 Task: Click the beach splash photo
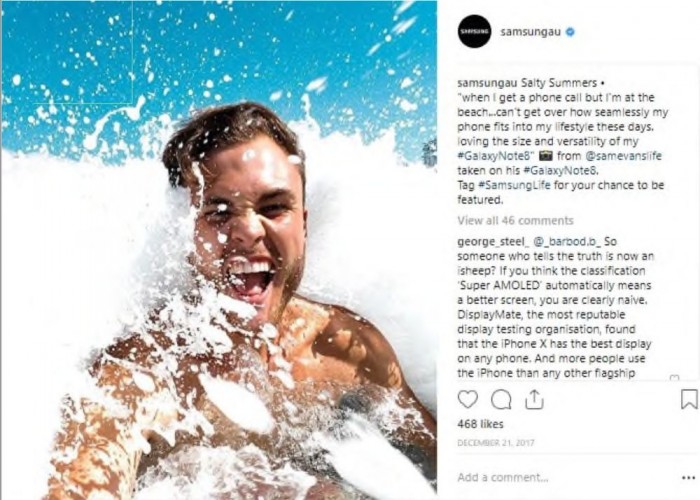coord(218,250)
